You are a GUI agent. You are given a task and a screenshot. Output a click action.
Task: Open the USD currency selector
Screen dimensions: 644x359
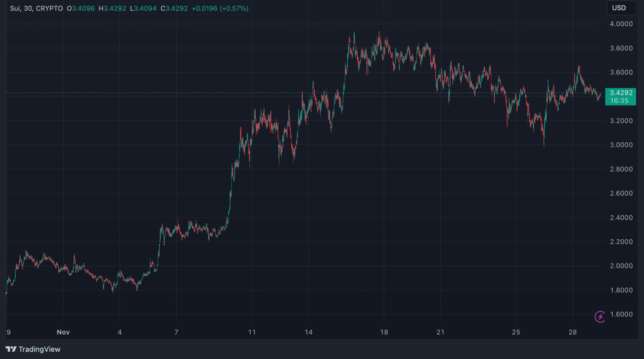click(x=619, y=8)
